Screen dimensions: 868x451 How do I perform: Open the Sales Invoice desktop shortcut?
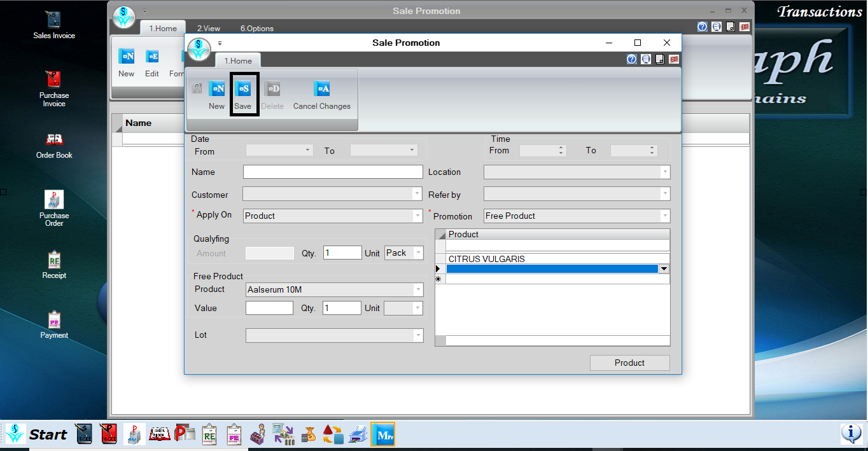pyautogui.click(x=54, y=20)
